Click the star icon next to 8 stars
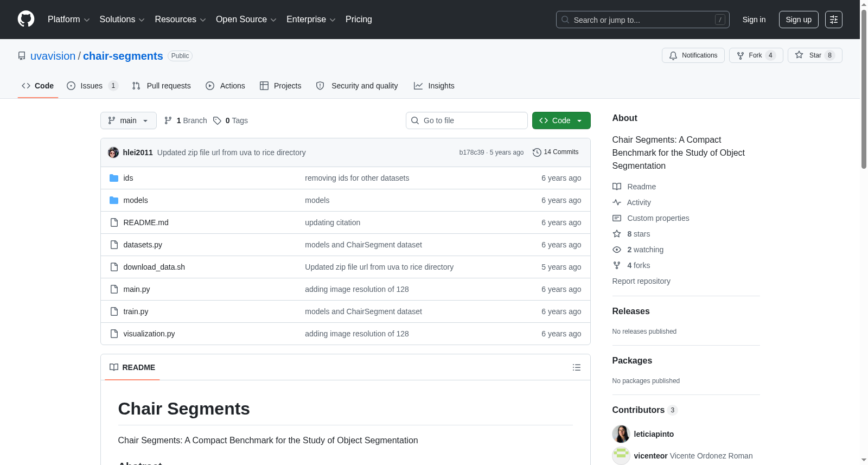Image resolution: width=868 pixels, height=465 pixels. 617,234
